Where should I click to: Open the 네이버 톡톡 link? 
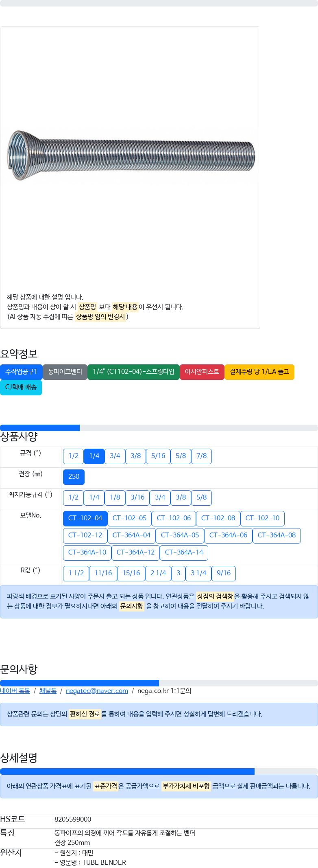15,690
